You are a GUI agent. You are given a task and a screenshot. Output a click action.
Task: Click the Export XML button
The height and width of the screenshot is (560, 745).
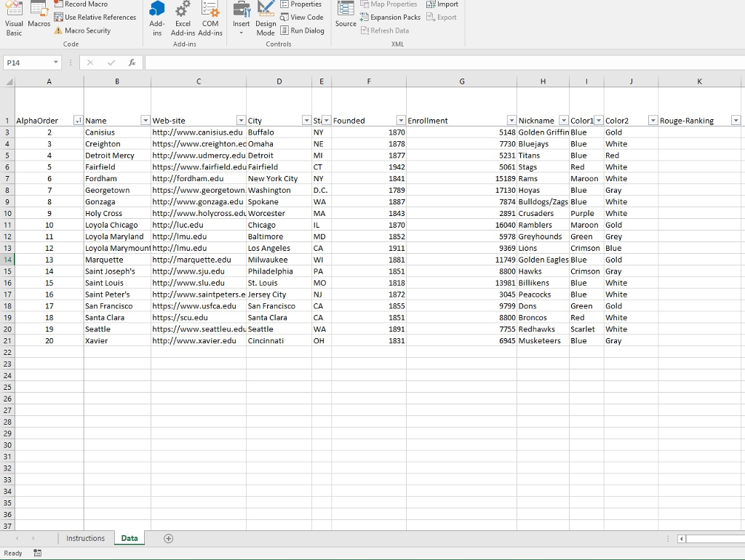442,17
